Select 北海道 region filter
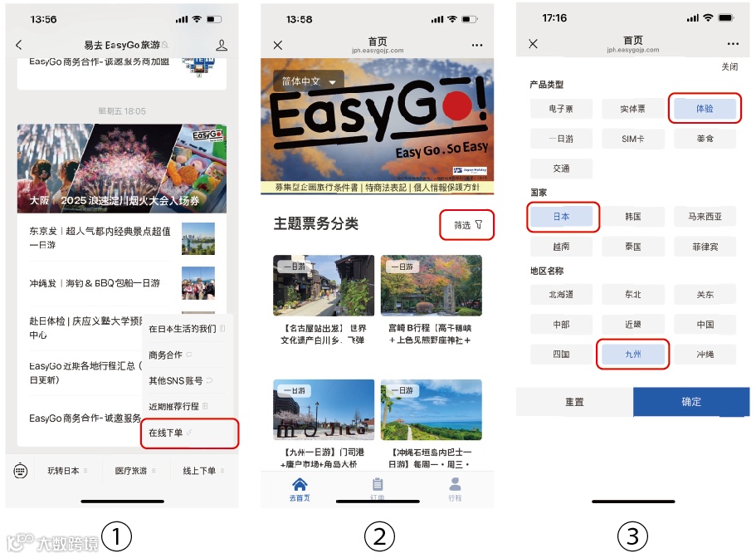This screenshot has width=756, height=558. tap(561, 295)
